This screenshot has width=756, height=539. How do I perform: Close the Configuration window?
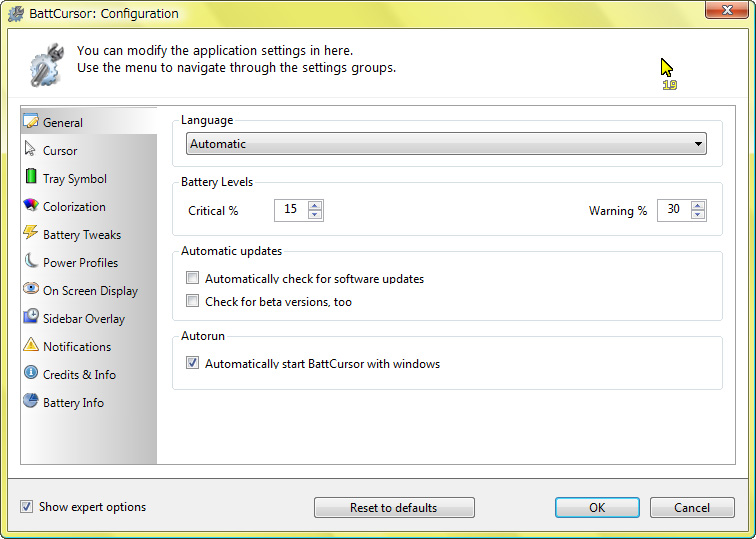coord(727,10)
